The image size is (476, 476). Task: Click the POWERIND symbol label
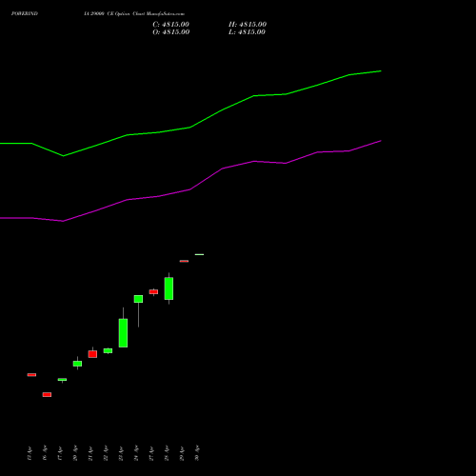(25, 13)
